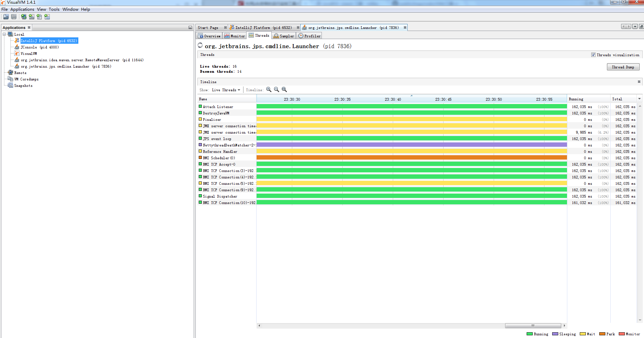Zoom in the timeline
Screen dimensions: 644x338
269,90
